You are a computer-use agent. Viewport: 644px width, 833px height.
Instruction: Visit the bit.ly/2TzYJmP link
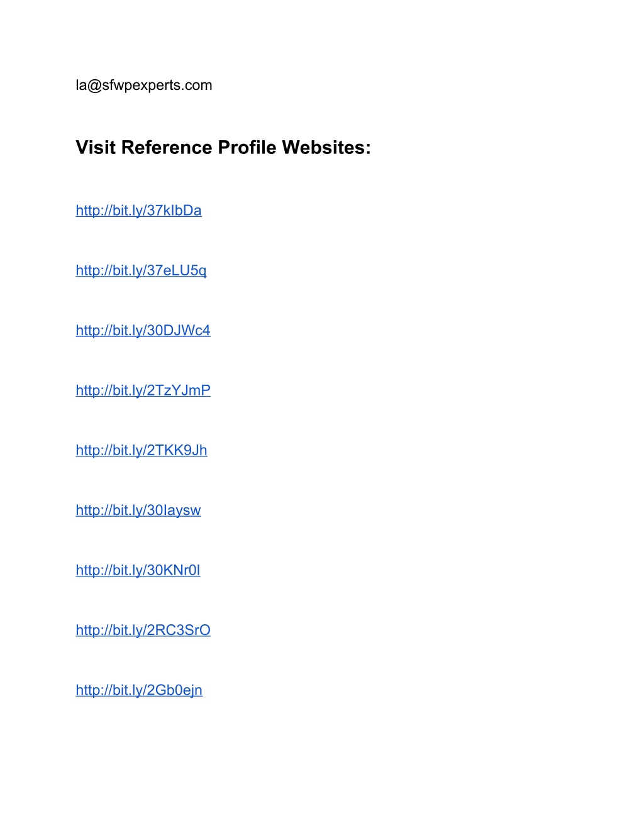143,390
